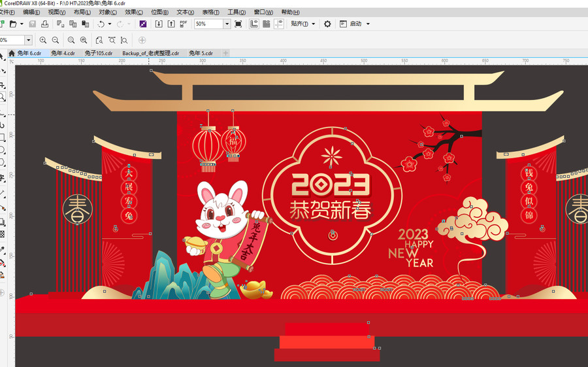Zoom in with the plus magnifier
The height and width of the screenshot is (367, 588).
tap(43, 40)
